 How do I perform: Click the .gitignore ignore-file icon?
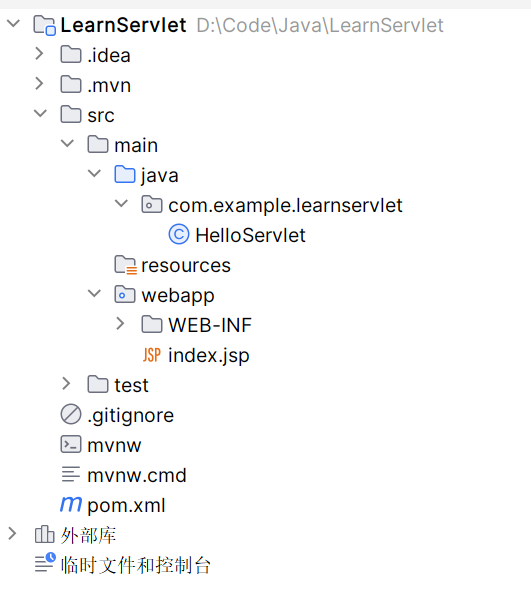tap(71, 415)
